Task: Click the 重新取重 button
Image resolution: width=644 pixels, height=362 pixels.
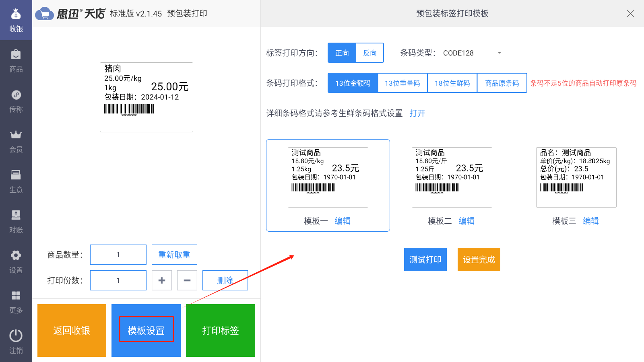Action: click(x=174, y=255)
